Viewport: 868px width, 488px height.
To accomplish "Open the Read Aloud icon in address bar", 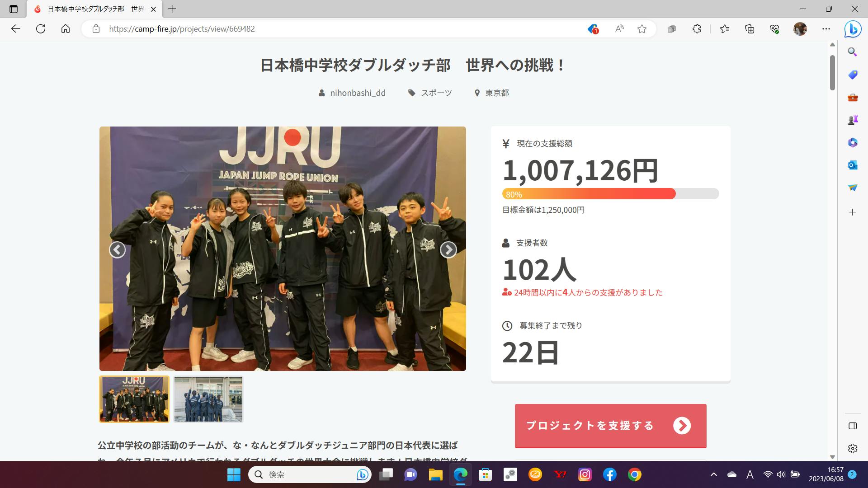I will [x=619, y=29].
